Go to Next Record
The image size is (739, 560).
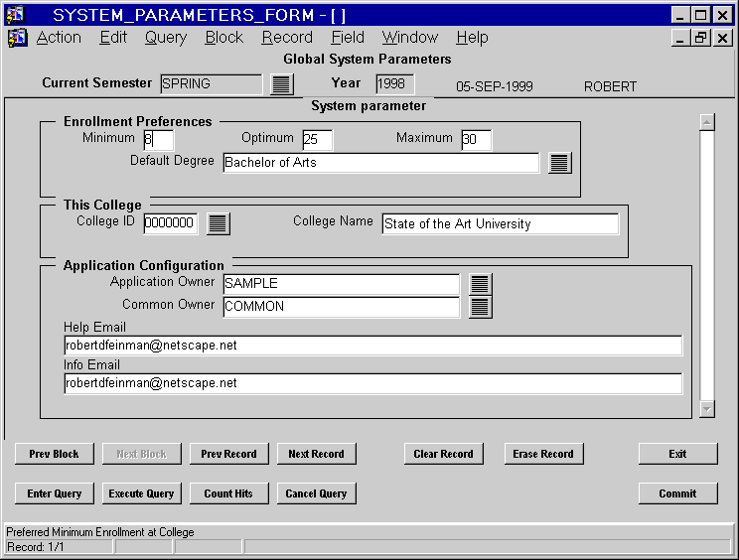click(x=316, y=454)
